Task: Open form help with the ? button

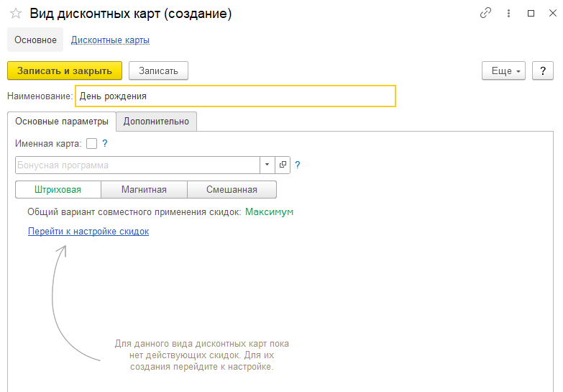Action: [543, 70]
